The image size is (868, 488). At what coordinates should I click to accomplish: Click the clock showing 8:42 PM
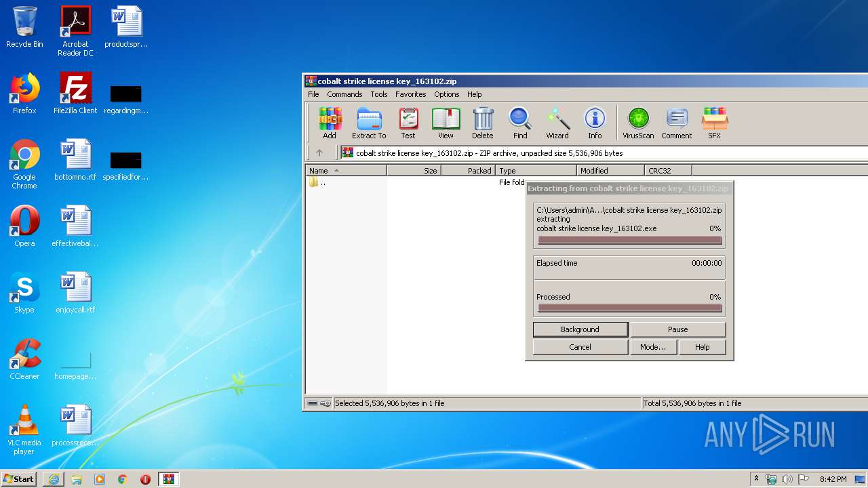833,479
